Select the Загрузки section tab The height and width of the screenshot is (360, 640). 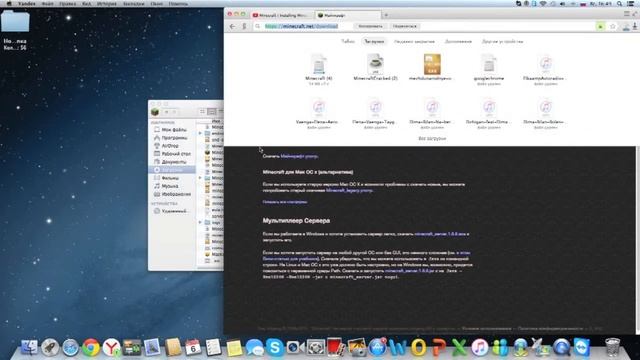pos(374,41)
